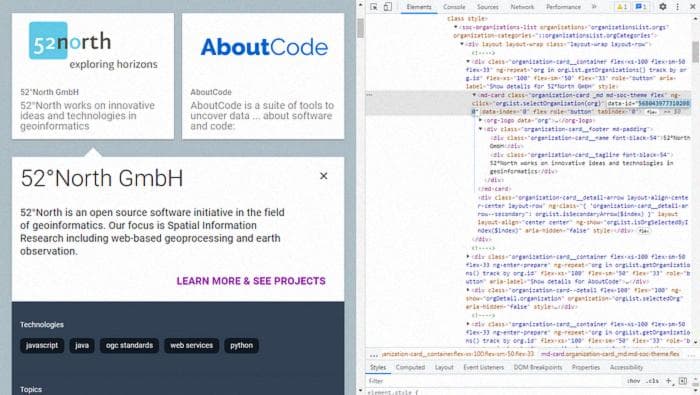Toggle the device toolbar icon

[x=388, y=7]
